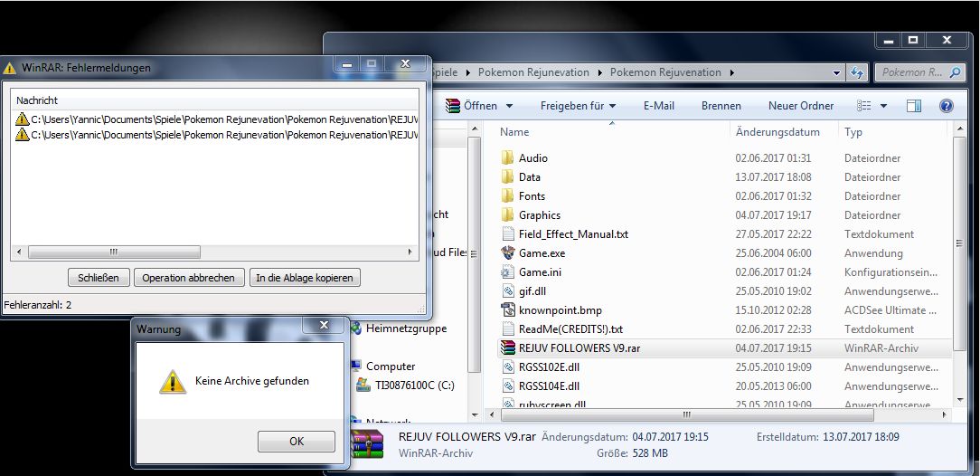Click the address bar refresh icon
Screen dimensions: 980x476
856,72
